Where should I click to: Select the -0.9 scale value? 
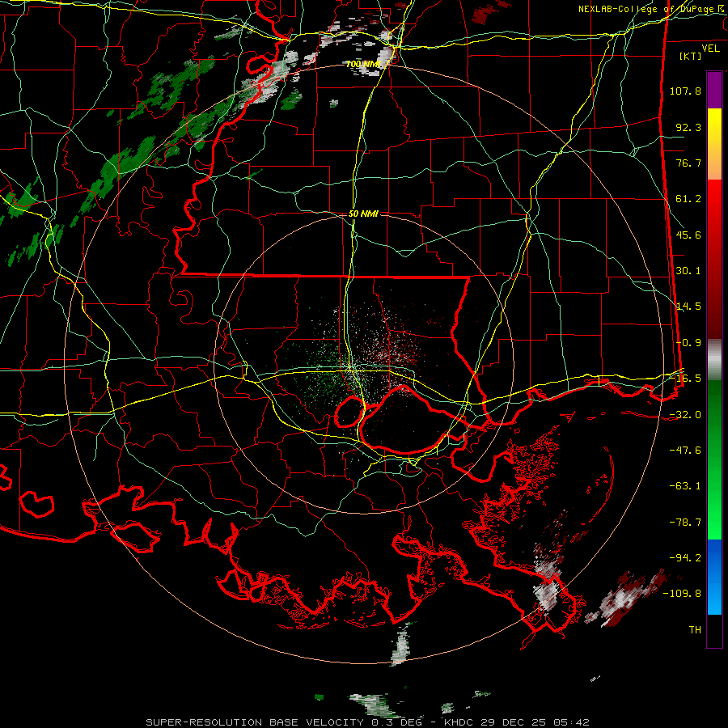pos(688,343)
